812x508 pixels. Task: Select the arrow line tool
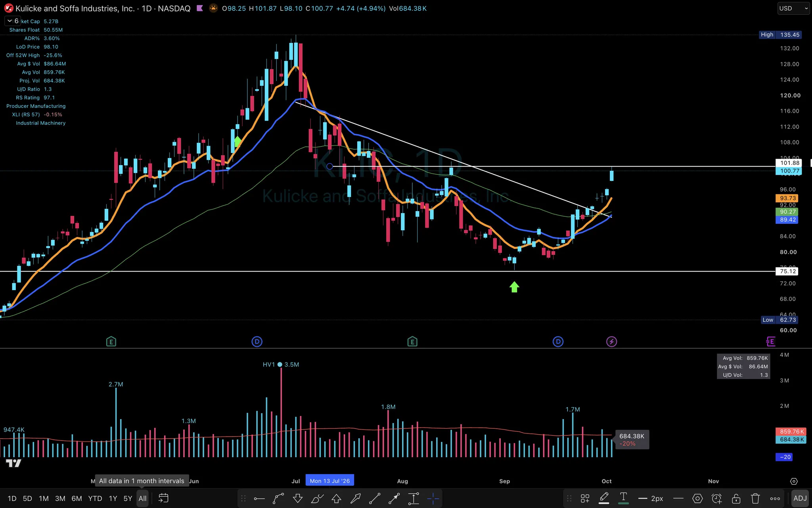pos(394,498)
